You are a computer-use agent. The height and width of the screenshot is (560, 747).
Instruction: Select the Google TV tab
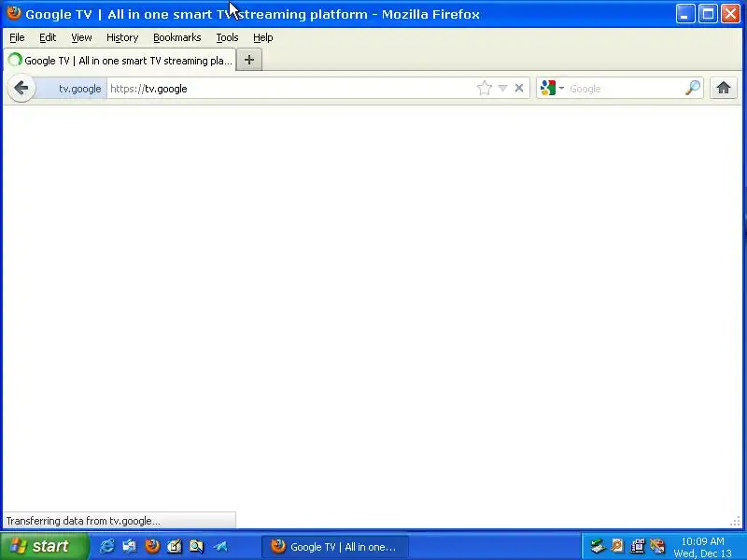click(120, 61)
